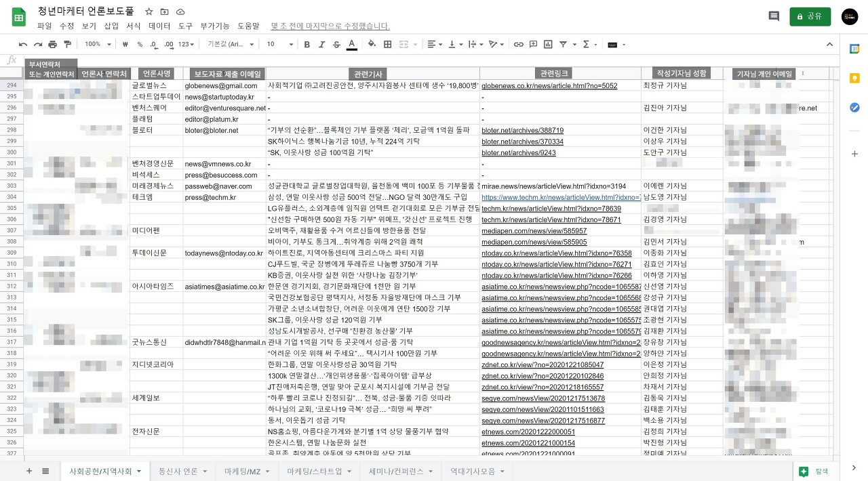Open the font size 10 dropdown
The image size is (868, 481).
click(279, 45)
